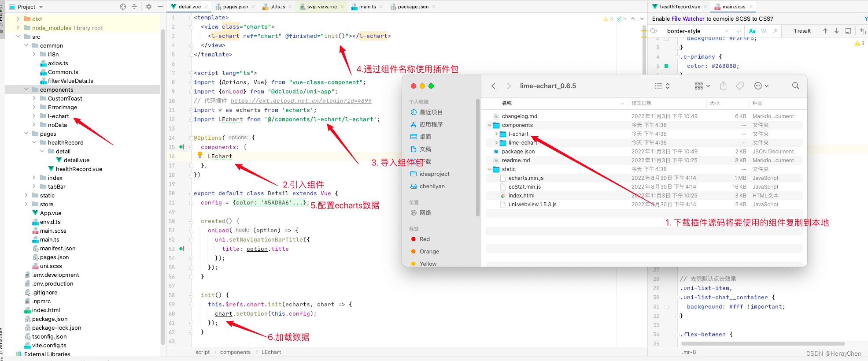Switch to the healthRecord.vue tab in right editor
Image resolution: width=868 pixels, height=361 pixels.
(680, 7)
